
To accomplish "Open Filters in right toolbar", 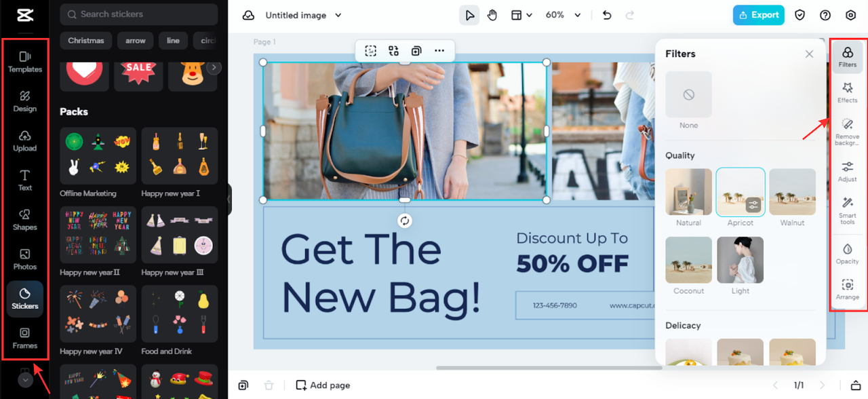I will [848, 56].
